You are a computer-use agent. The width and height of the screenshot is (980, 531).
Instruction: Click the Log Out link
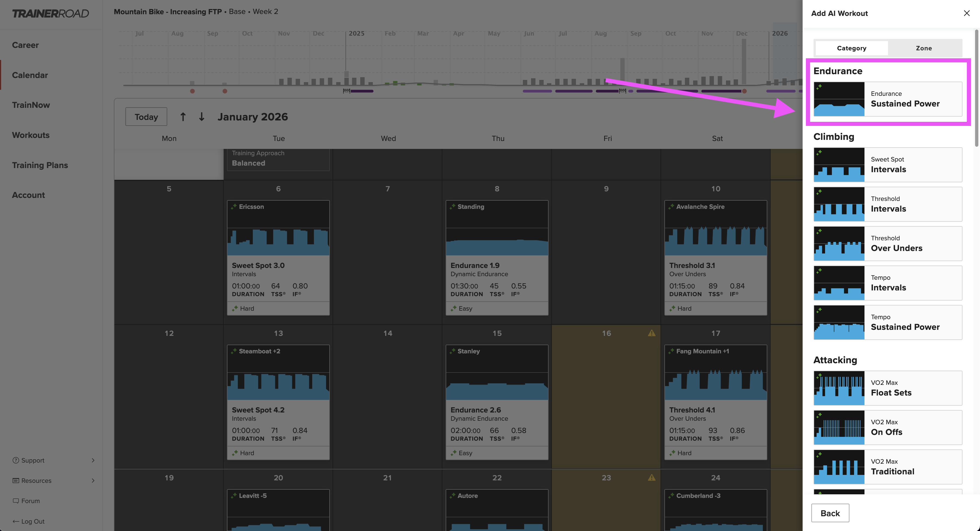28,521
